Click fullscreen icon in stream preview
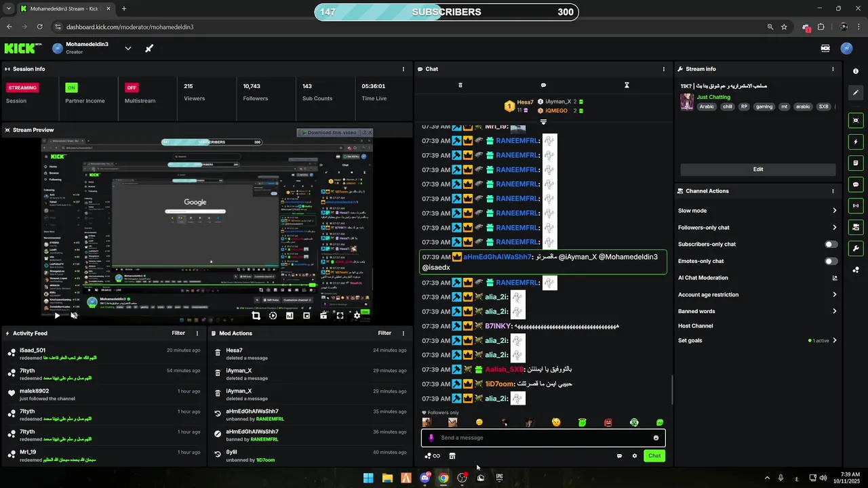Viewport: 868px width, 488px height. click(x=340, y=315)
